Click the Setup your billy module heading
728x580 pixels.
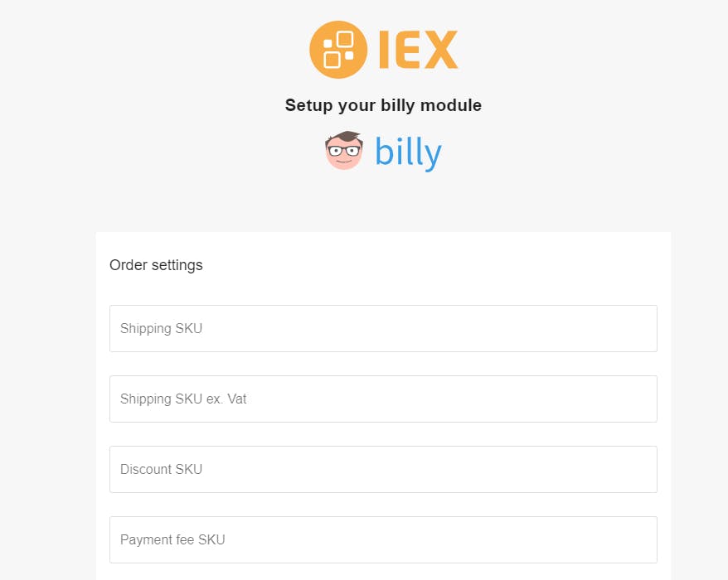(x=383, y=105)
